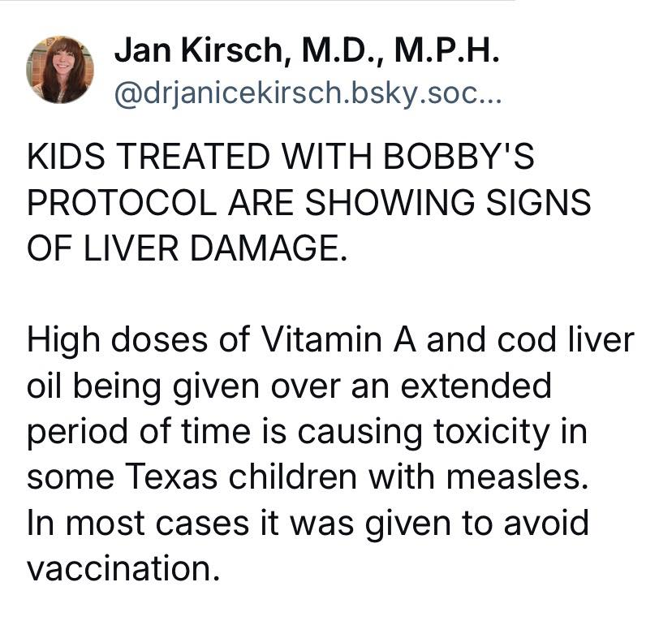Click the final word 'vaccination.'
The image size is (672, 621).
click(124, 569)
